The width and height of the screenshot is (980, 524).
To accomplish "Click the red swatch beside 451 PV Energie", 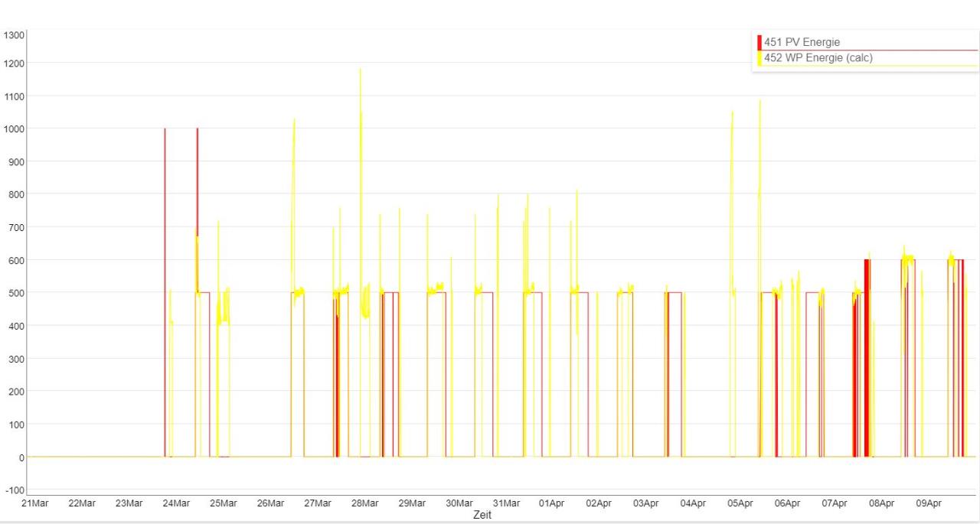I will [x=759, y=43].
